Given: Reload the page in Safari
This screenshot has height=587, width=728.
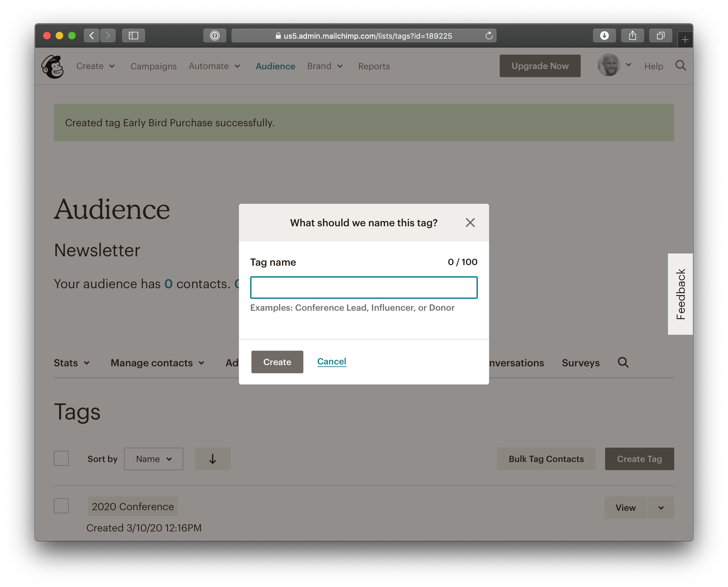Looking at the screenshot, I should coord(489,36).
